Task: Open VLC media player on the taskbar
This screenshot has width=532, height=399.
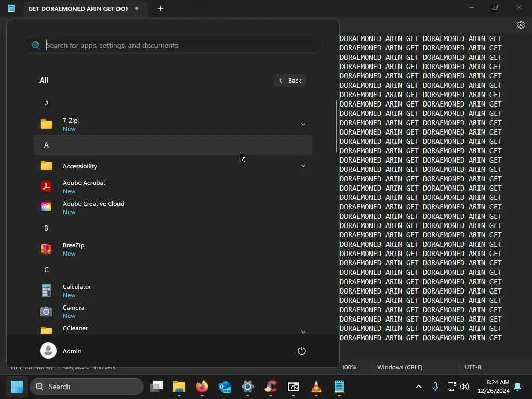Action: click(x=316, y=387)
